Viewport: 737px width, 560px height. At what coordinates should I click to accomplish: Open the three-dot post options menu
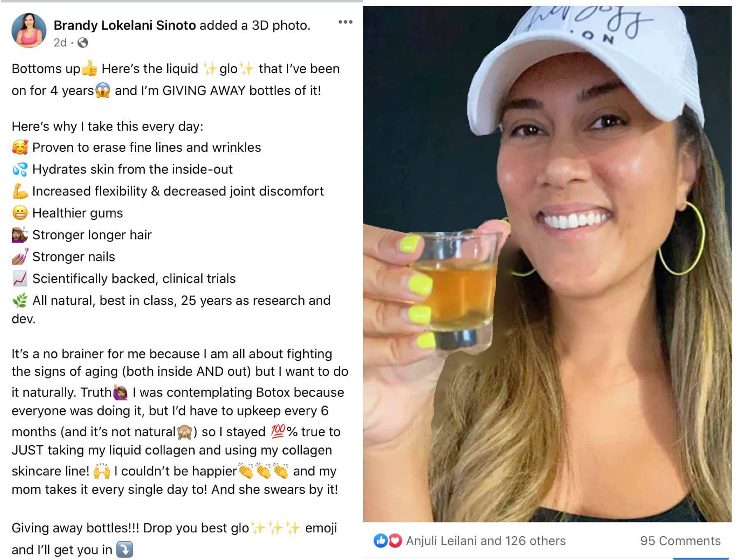[345, 22]
